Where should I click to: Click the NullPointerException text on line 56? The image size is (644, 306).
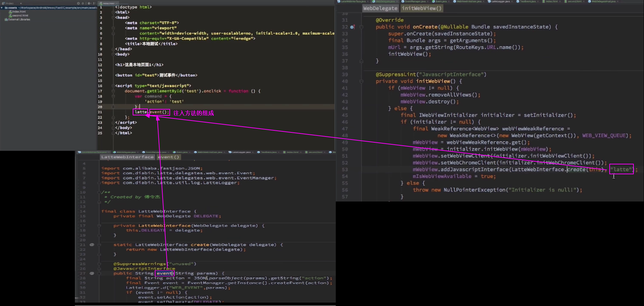[474, 190]
